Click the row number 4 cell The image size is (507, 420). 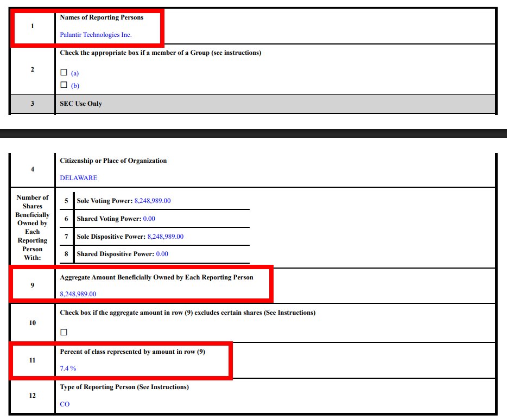(33, 169)
